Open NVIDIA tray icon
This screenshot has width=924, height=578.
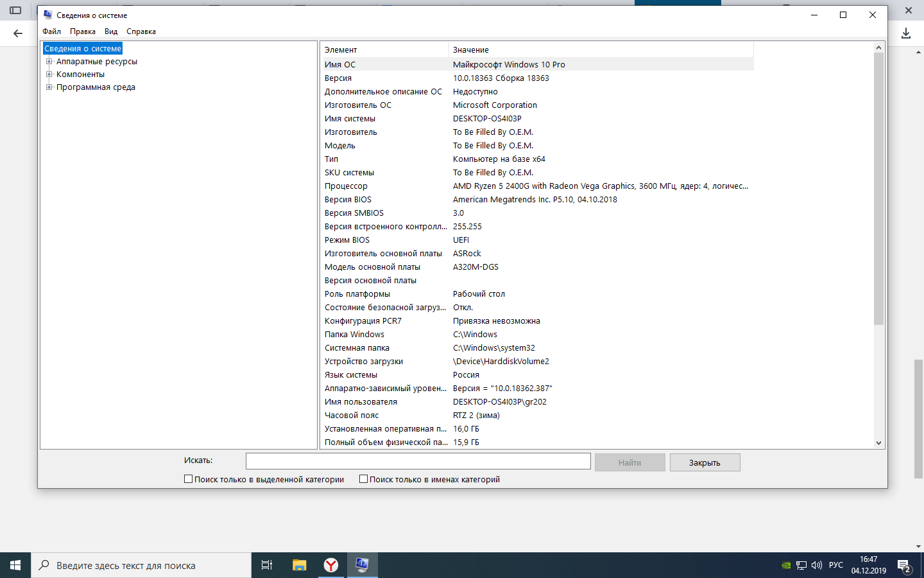click(x=786, y=565)
